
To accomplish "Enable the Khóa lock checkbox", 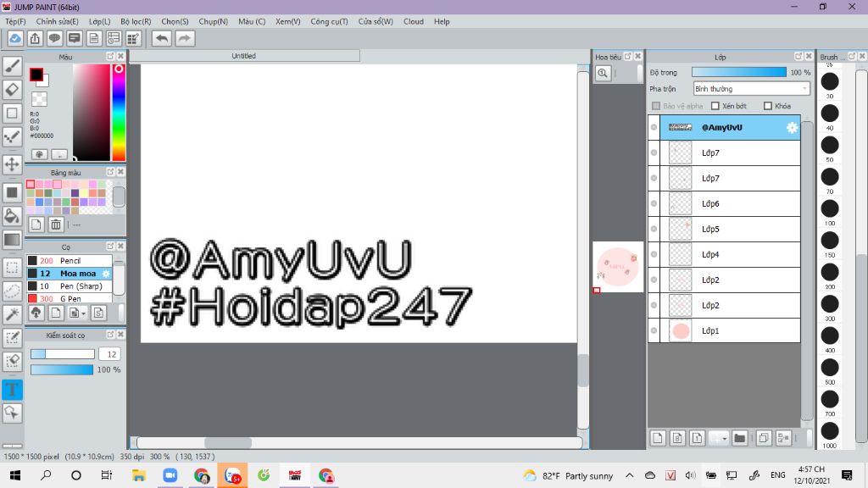I will tap(768, 106).
